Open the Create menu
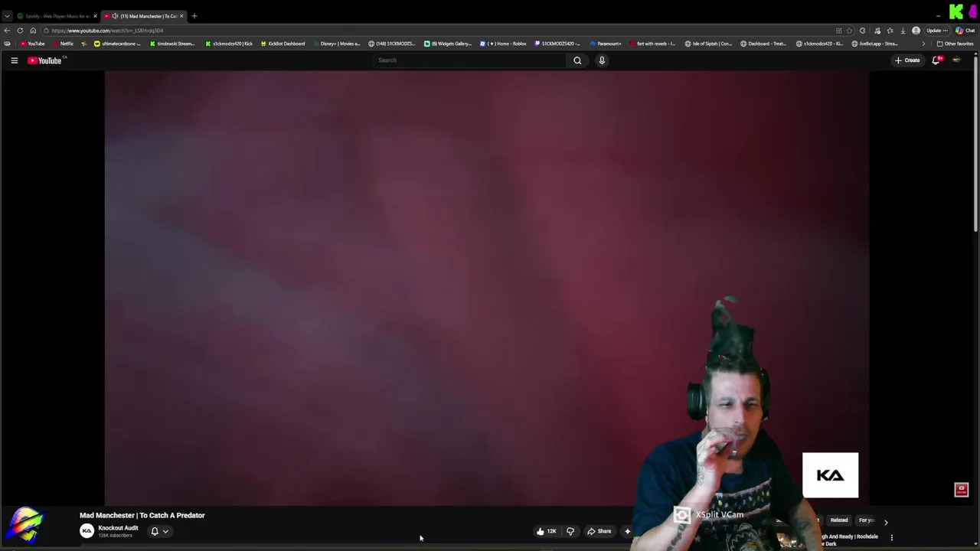980x551 pixels. pyautogui.click(x=907, y=60)
